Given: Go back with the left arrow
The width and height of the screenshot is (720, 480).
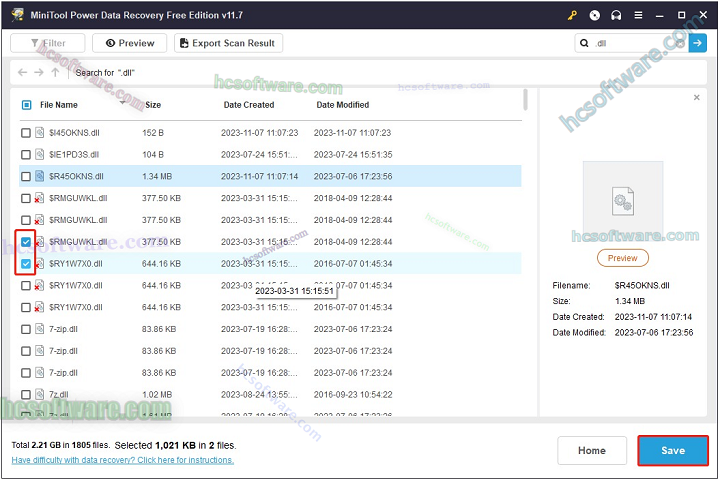Looking at the screenshot, I should click(x=22, y=73).
